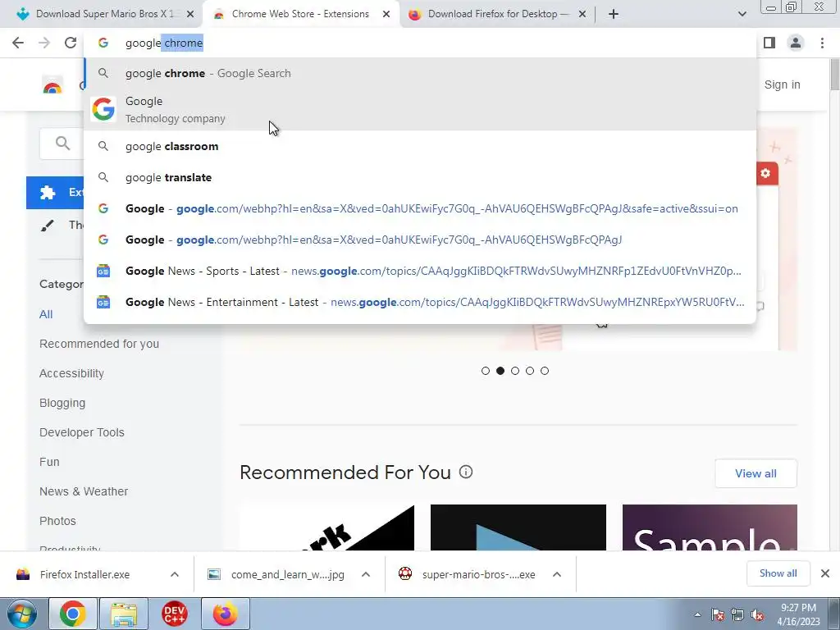The image size is (840, 630).
Task: Open Firefox Installer.exe download
Action: [x=84, y=574]
